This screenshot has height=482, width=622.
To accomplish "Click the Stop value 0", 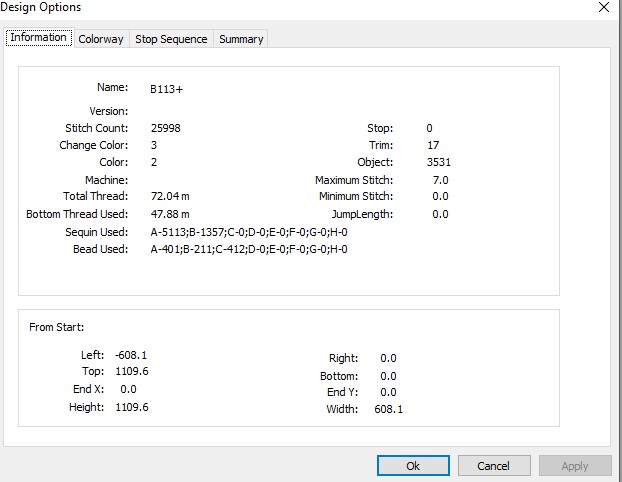I will click(x=429, y=128).
